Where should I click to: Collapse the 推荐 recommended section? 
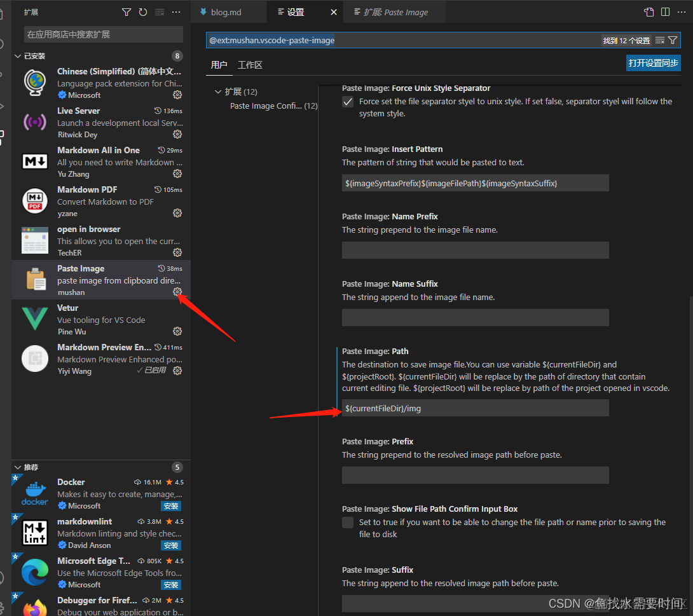[18, 467]
